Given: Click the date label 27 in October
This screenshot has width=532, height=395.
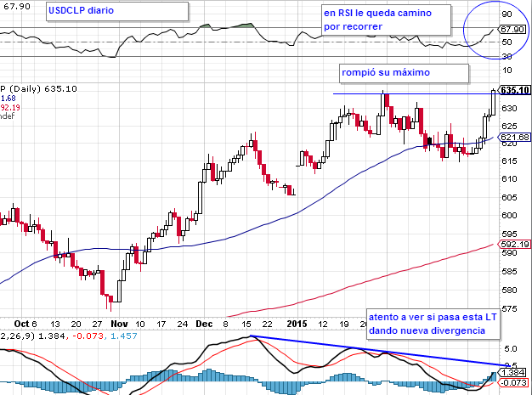Looking at the screenshot, I should (98, 324).
